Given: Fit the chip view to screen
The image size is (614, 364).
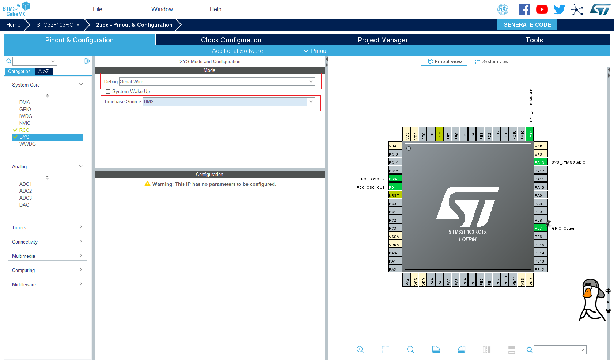Looking at the screenshot, I should point(386,350).
